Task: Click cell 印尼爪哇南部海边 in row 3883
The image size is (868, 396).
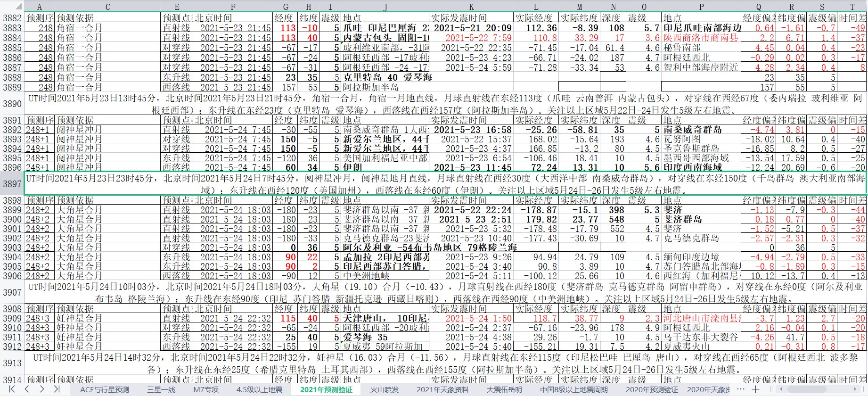Action: pyautogui.click(x=701, y=28)
